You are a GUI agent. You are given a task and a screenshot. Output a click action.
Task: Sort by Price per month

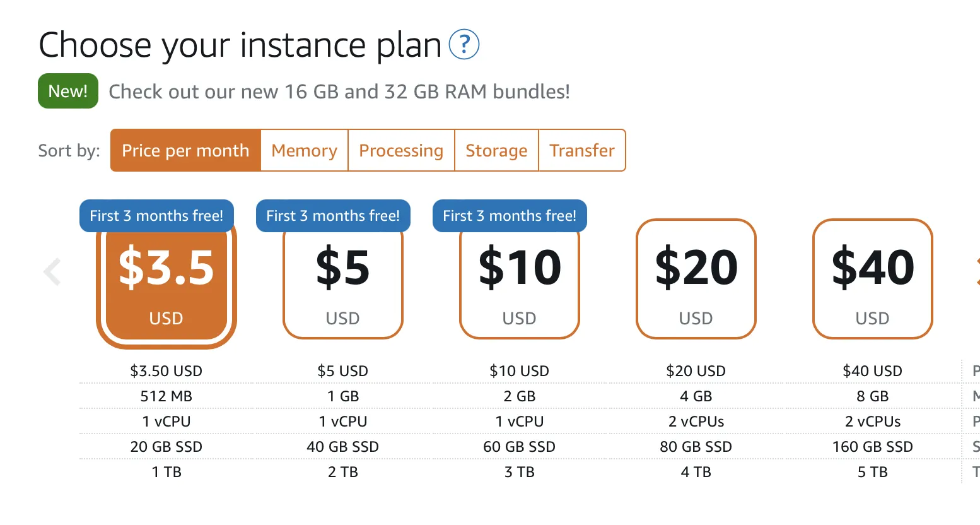185,150
